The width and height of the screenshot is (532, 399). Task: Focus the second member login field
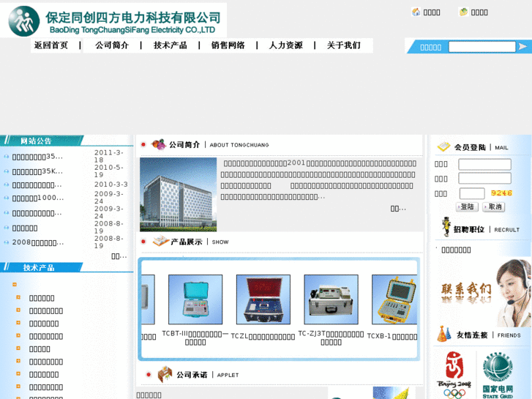point(484,179)
